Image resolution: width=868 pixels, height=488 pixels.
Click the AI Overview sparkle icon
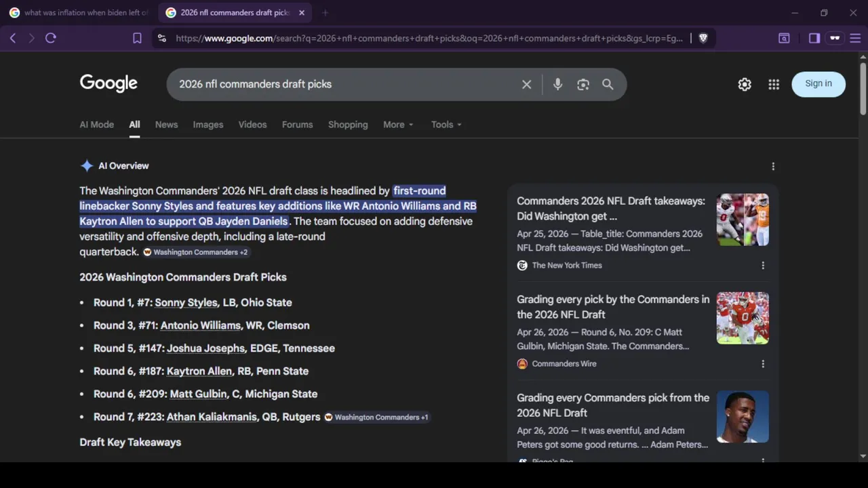coord(86,166)
